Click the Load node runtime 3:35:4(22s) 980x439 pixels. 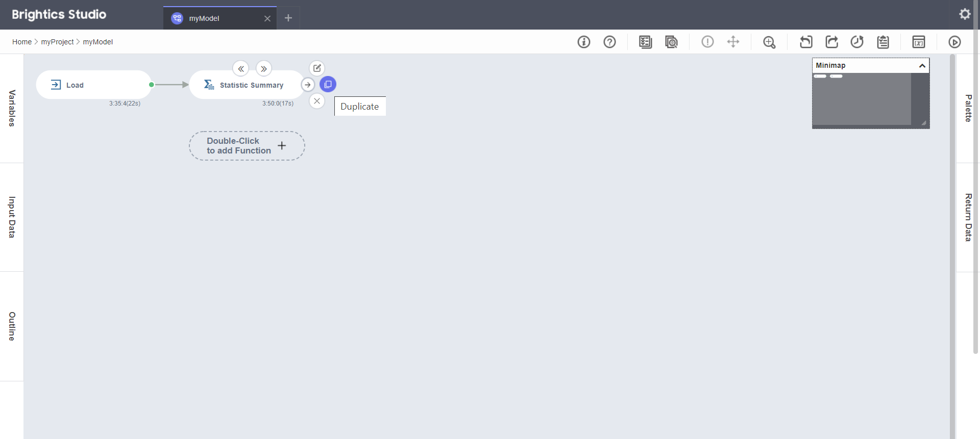point(125,104)
